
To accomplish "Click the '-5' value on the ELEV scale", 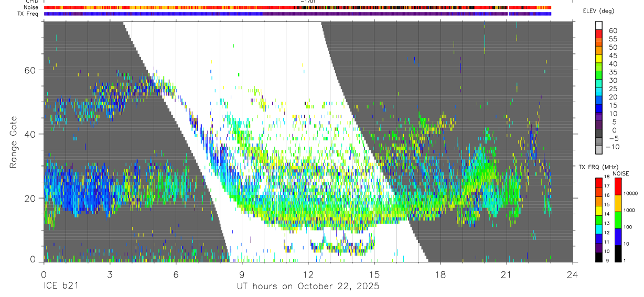I will tap(614, 138).
